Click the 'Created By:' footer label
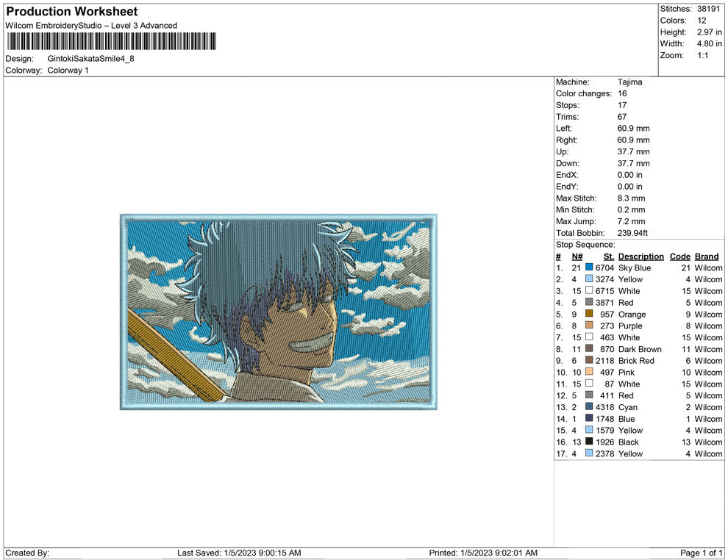This screenshot has height=560, width=728. [27, 553]
